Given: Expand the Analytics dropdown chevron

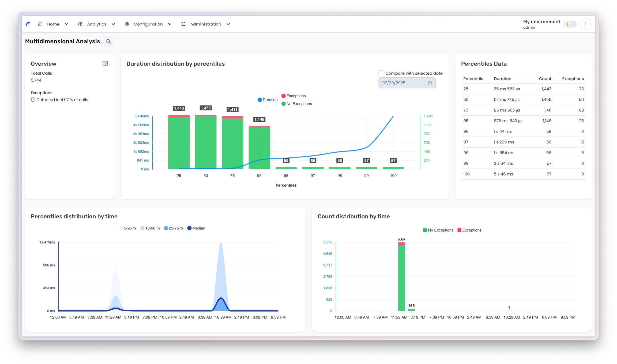Looking at the screenshot, I should click(x=113, y=24).
